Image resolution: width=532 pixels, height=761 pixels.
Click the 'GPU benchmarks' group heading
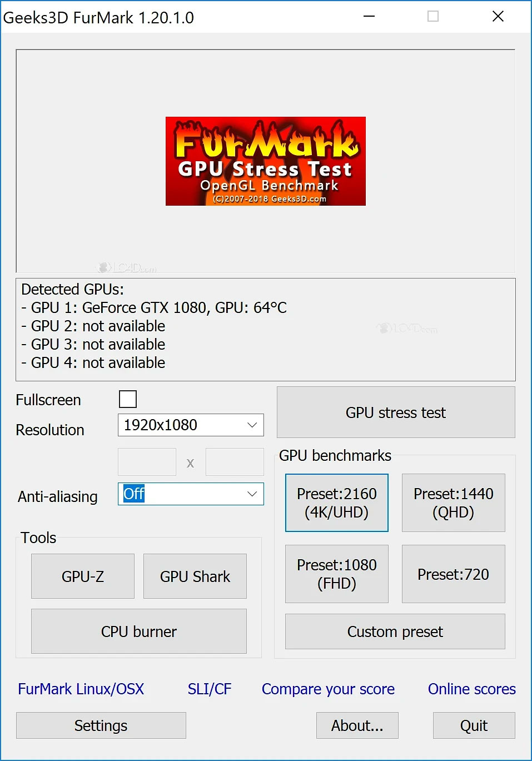tap(335, 456)
